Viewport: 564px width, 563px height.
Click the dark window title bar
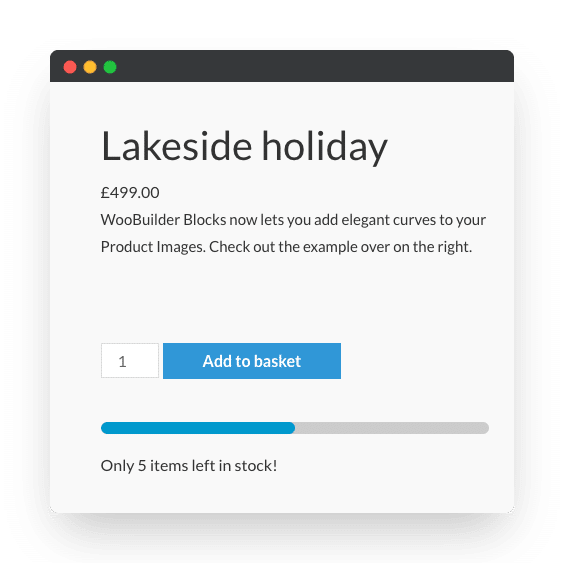pyautogui.click(x=282, y=66)
